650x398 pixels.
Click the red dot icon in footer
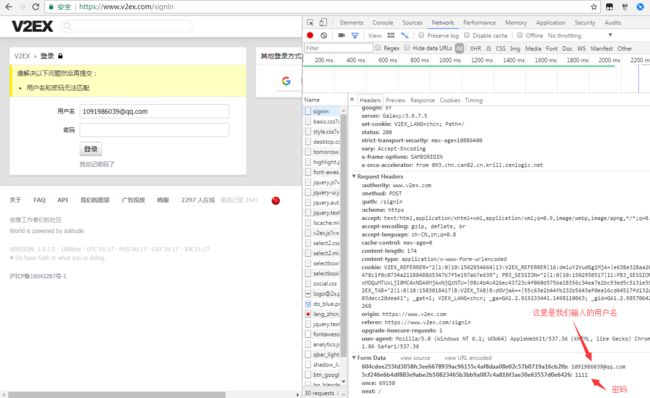click(276, 201)
